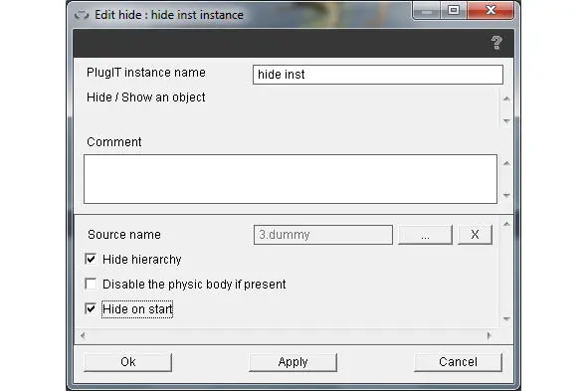The image size is (588, 391).
Task: Click the Cancel button
Action: (x=458, y=362)
